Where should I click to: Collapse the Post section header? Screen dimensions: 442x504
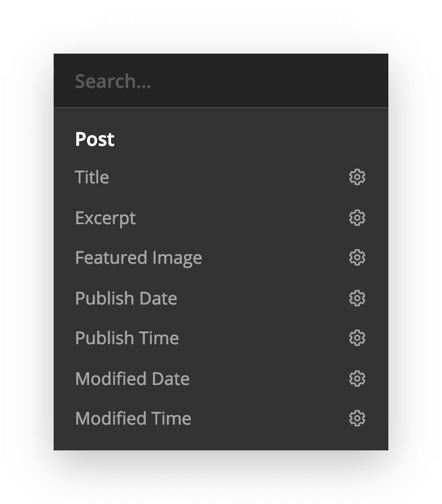tap(94, 139)
